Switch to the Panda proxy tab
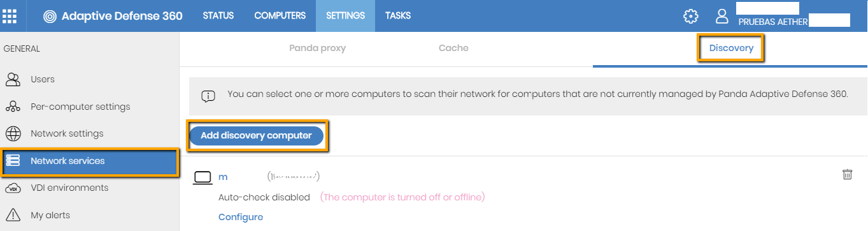The height and width of the screenshot is (231, 868). pos(317,48)
